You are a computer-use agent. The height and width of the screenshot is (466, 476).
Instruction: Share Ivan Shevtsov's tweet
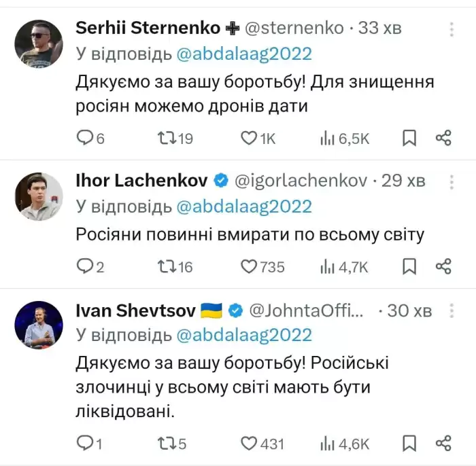coord(443,444)
